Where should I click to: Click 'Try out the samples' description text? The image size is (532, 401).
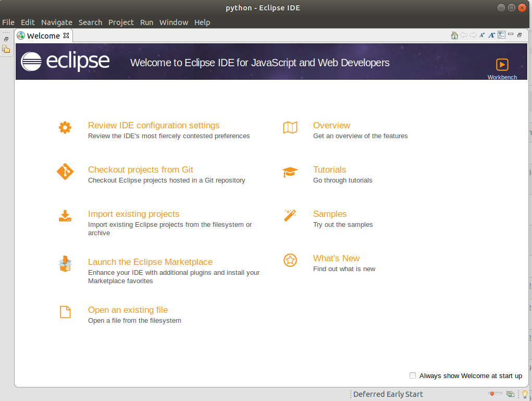coord(343,224)
